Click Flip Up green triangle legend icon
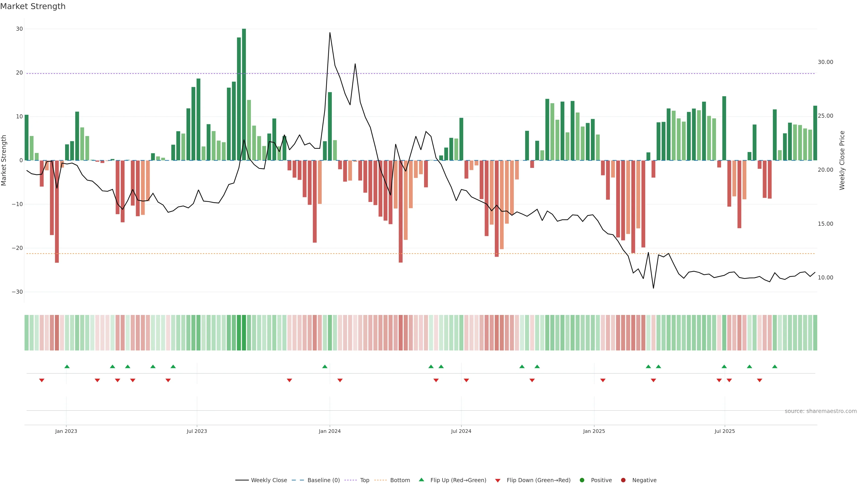Viewport: 868px width, 488px height. [x=421, y=480]
